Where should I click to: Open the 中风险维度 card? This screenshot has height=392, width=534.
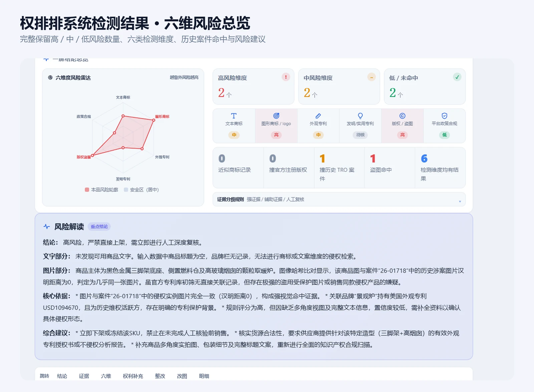(339, 87)
